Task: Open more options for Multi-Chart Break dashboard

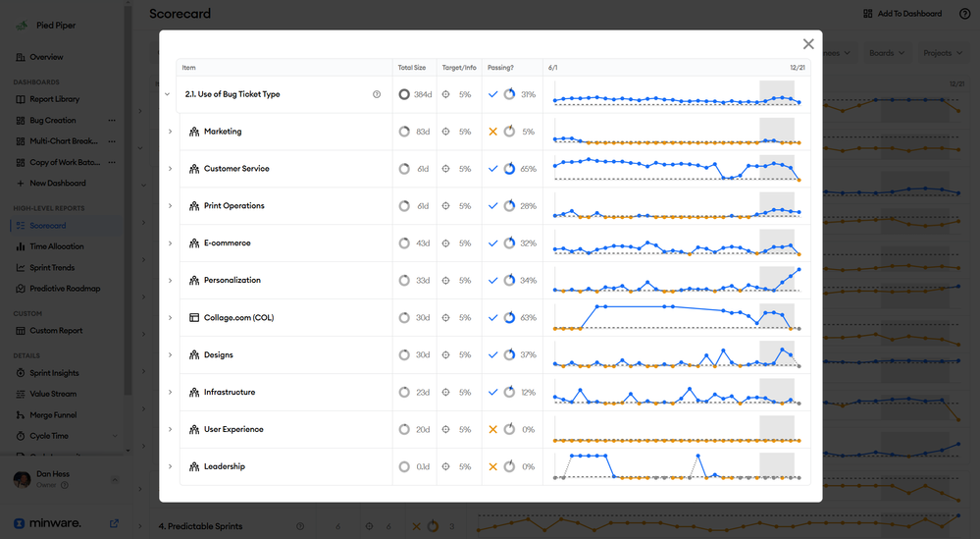Action: pyautogui.click(x=112, y=141)
